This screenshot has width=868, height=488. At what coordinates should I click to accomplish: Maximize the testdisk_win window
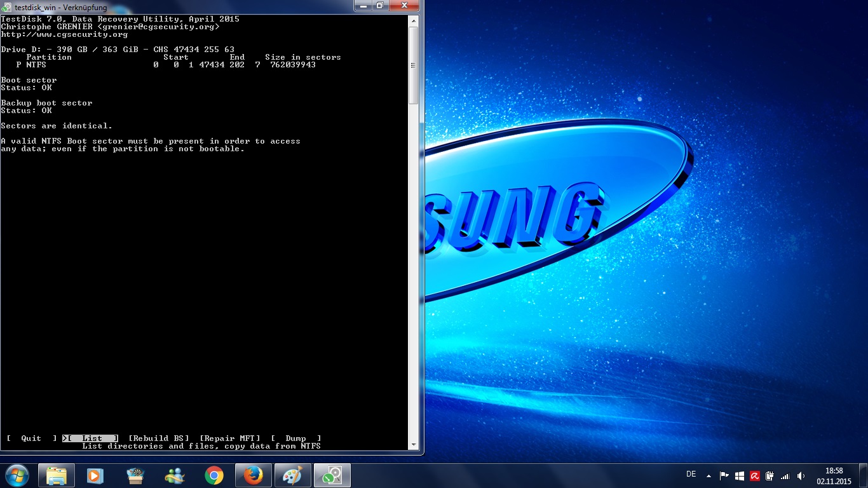380,6
